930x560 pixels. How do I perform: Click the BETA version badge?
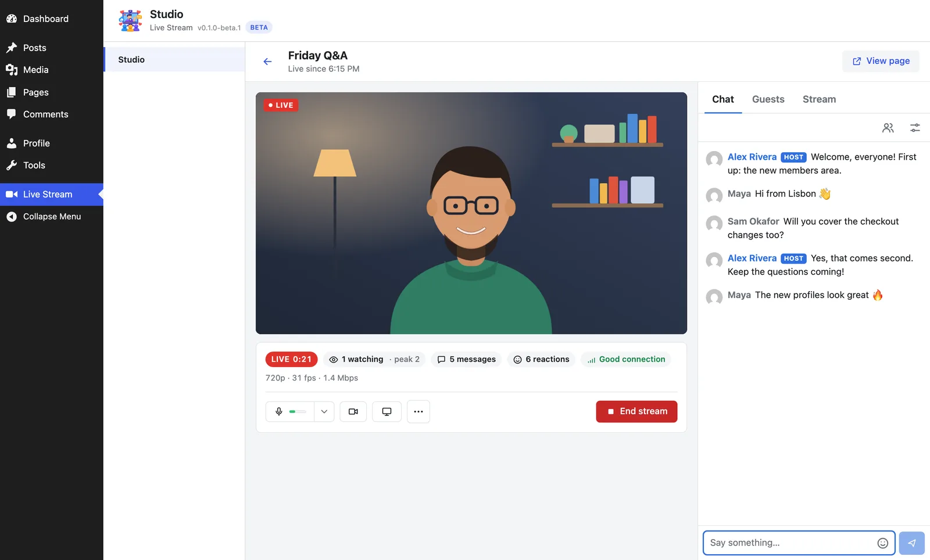click(x=259, y=27)
